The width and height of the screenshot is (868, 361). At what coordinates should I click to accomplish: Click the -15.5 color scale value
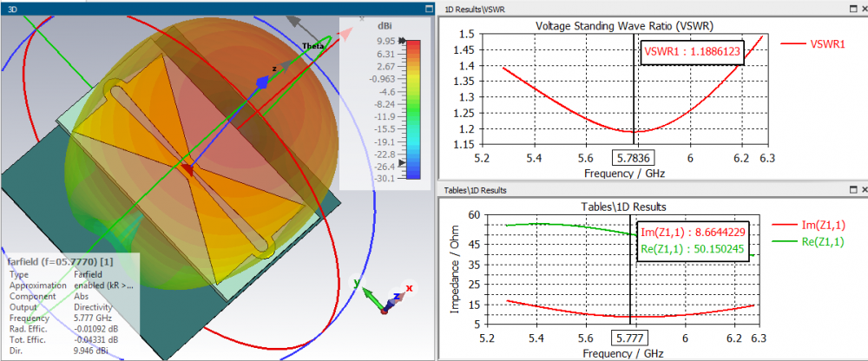[385, 128]
